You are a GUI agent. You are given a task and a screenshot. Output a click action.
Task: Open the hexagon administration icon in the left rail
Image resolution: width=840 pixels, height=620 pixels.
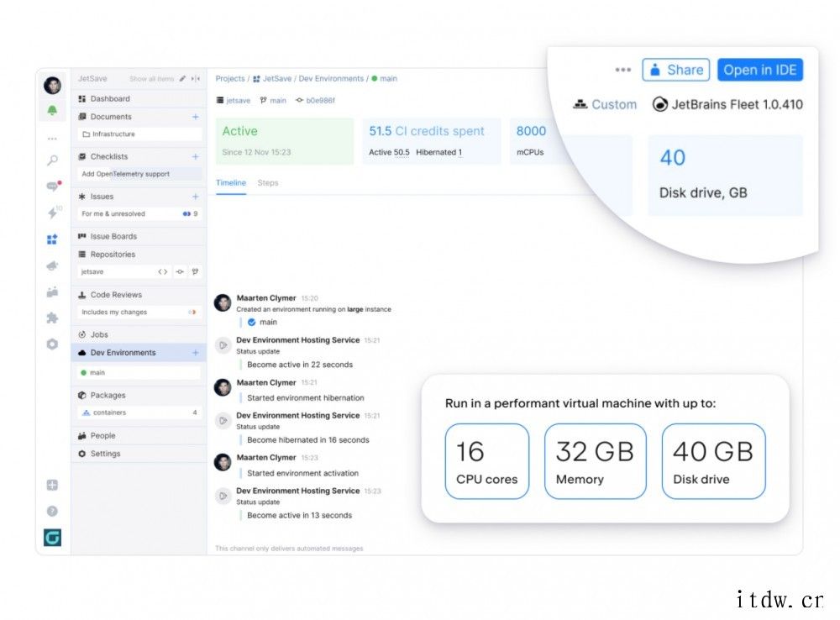[x=52, y=344]
